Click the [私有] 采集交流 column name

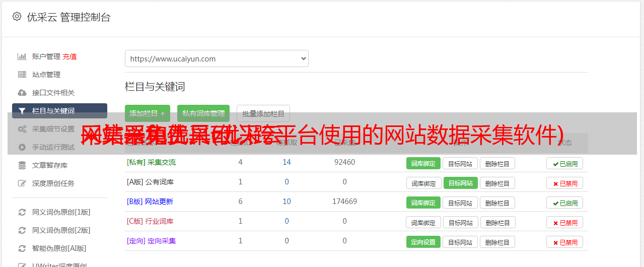(151, 162)
